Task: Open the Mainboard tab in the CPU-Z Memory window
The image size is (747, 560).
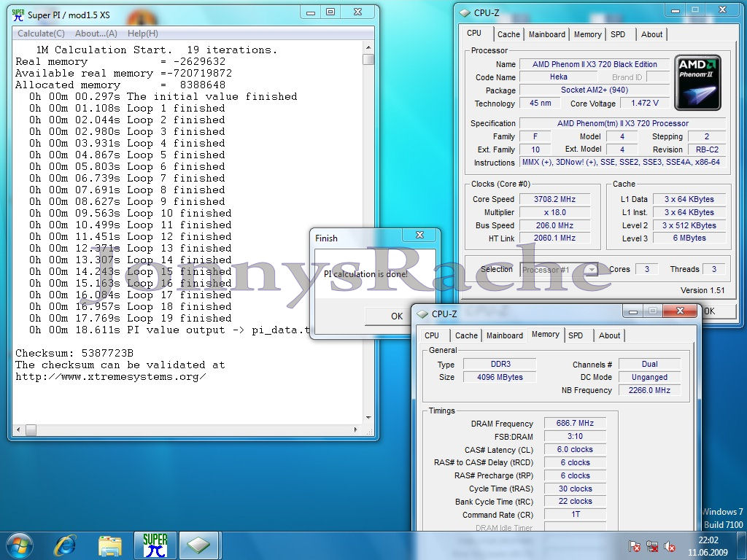Action: point(505,335)
